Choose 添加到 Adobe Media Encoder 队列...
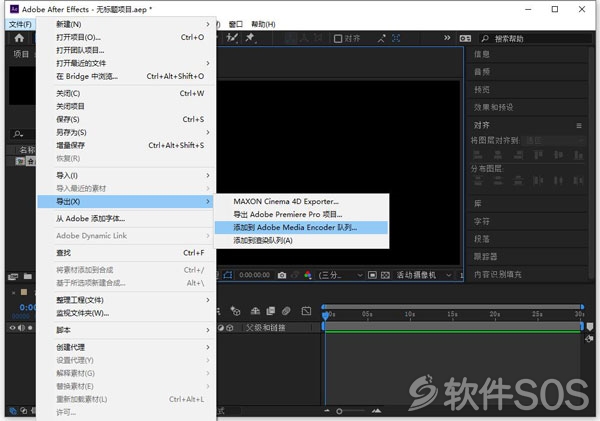The image size is (600, 421). [302, 227]
